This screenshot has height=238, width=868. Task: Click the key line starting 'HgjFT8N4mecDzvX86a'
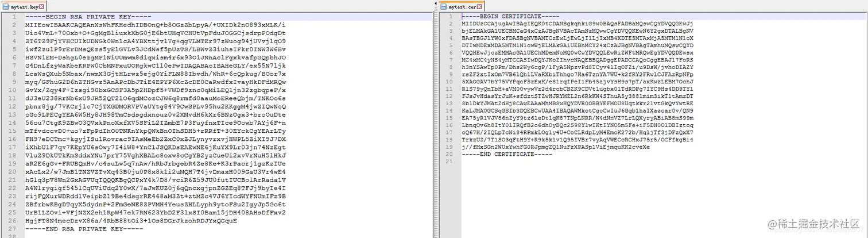(130, 220)
